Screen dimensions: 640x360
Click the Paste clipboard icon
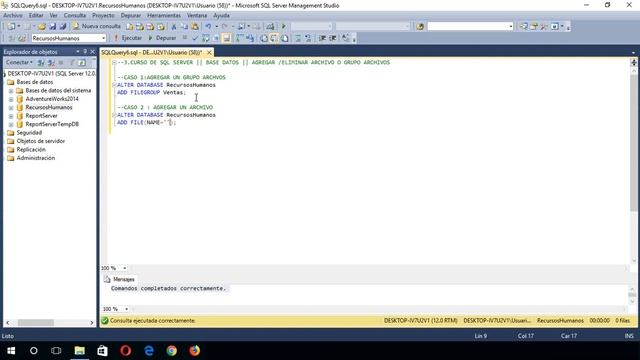coord(195,27)
